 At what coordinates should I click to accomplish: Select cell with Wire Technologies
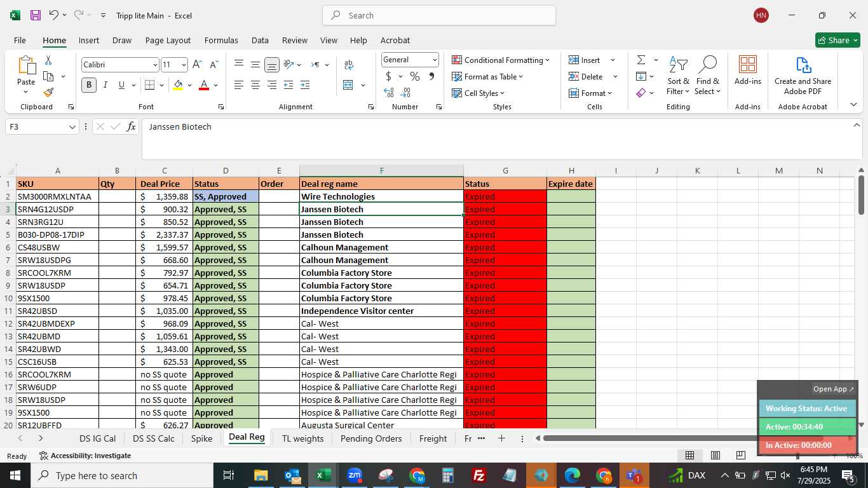coord(381,196)
